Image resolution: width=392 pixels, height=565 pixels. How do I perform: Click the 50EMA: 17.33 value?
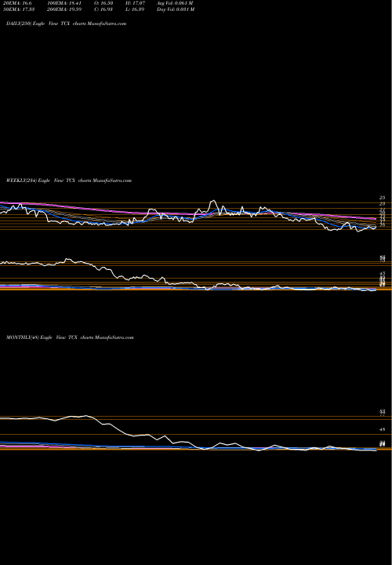[x=18, y=9]
